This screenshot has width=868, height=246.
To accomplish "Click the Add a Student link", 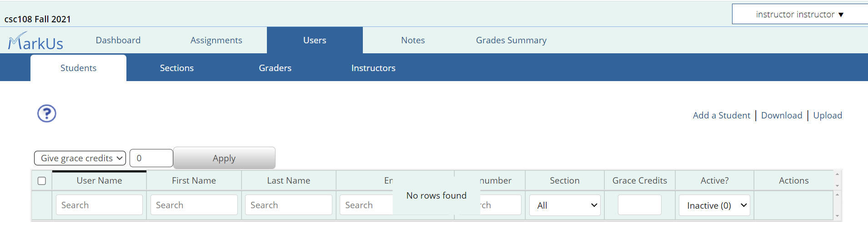I will click(x=722, y=115).
